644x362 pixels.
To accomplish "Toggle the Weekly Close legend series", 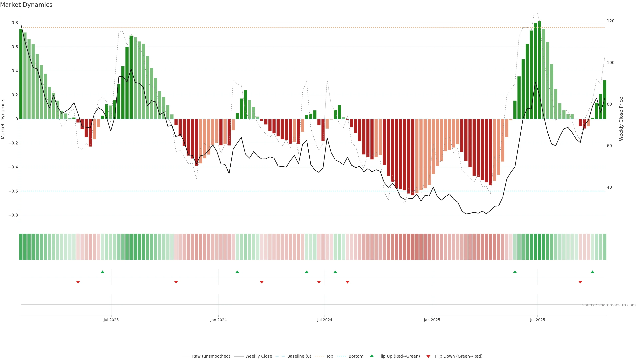I will point(258,356).
